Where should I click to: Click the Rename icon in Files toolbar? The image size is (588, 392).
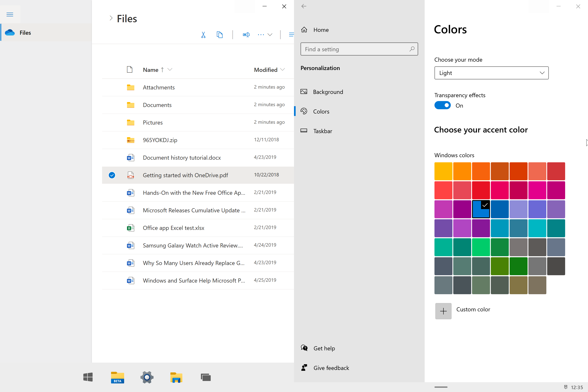point(246,35)
